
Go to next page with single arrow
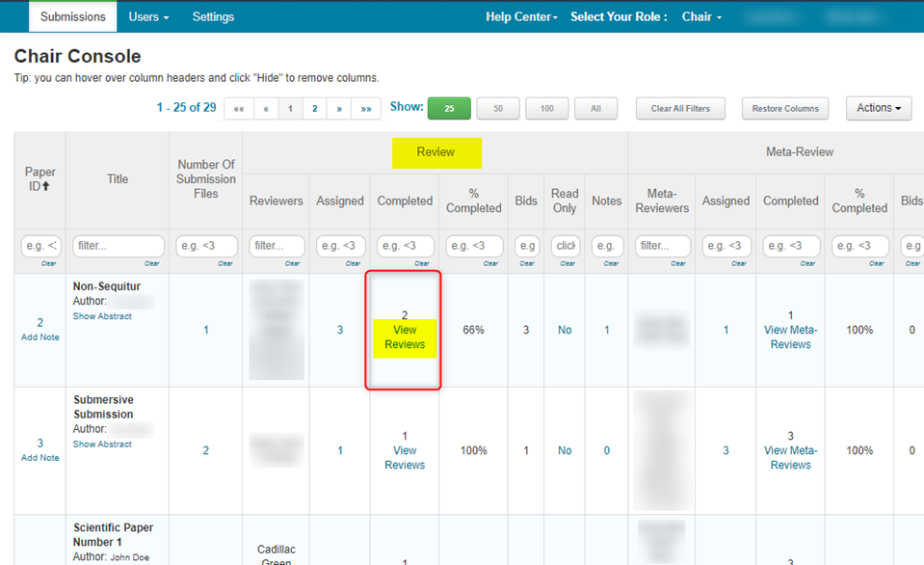[339, 109]
